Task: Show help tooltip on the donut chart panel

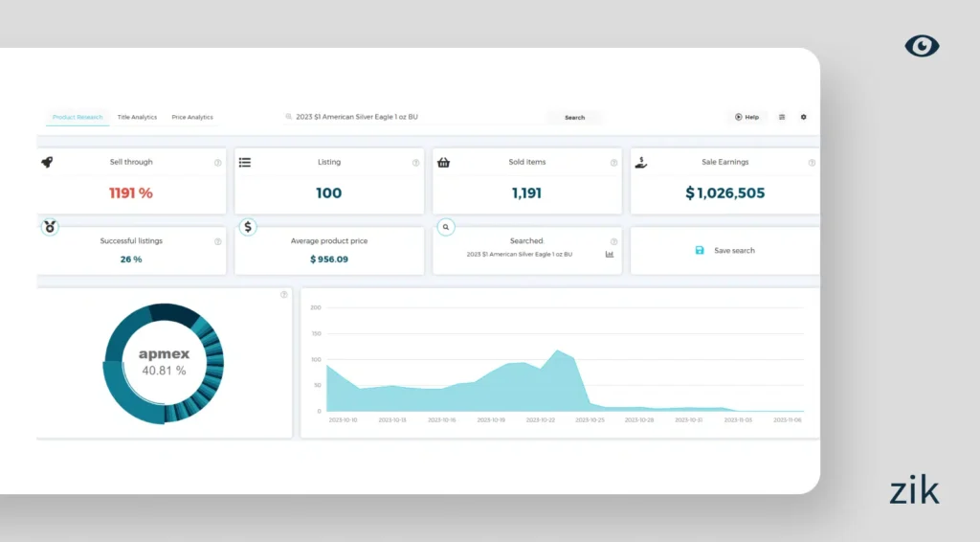Action: [283, 295]
